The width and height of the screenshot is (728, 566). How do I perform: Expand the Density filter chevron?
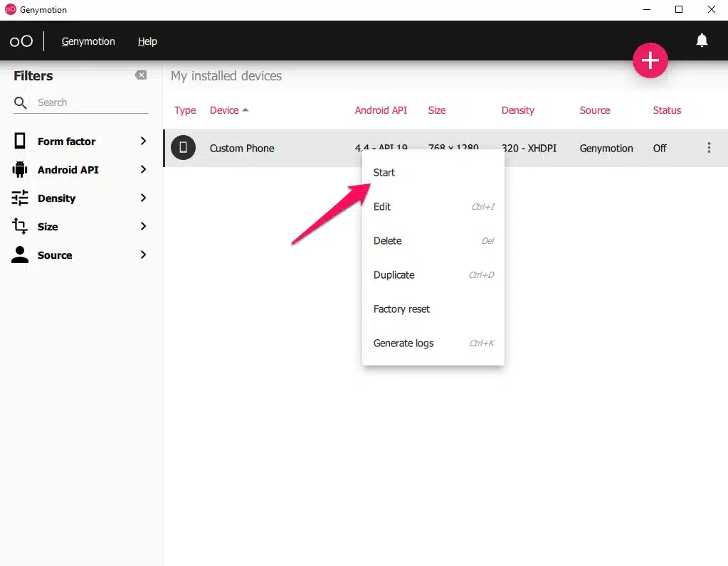click(x=143, y=198)
